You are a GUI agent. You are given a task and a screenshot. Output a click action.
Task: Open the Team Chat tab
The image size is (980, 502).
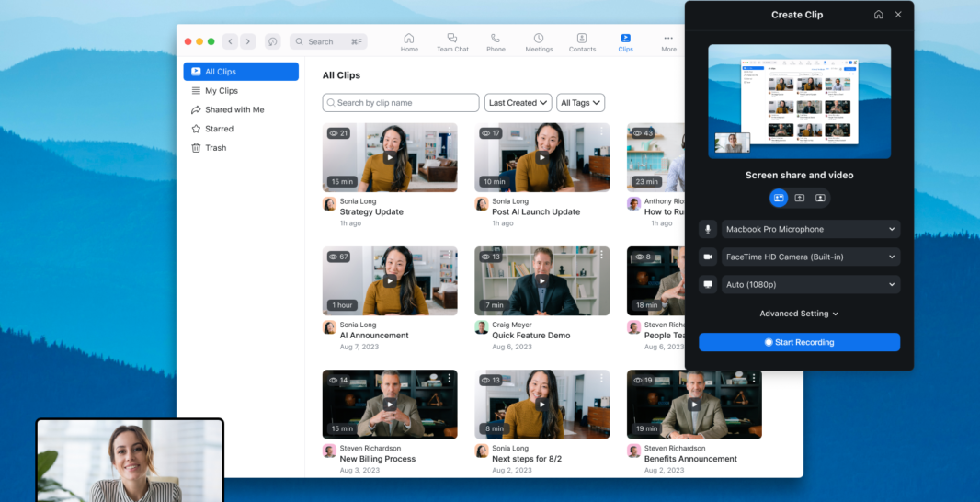[x=452, y=42]
